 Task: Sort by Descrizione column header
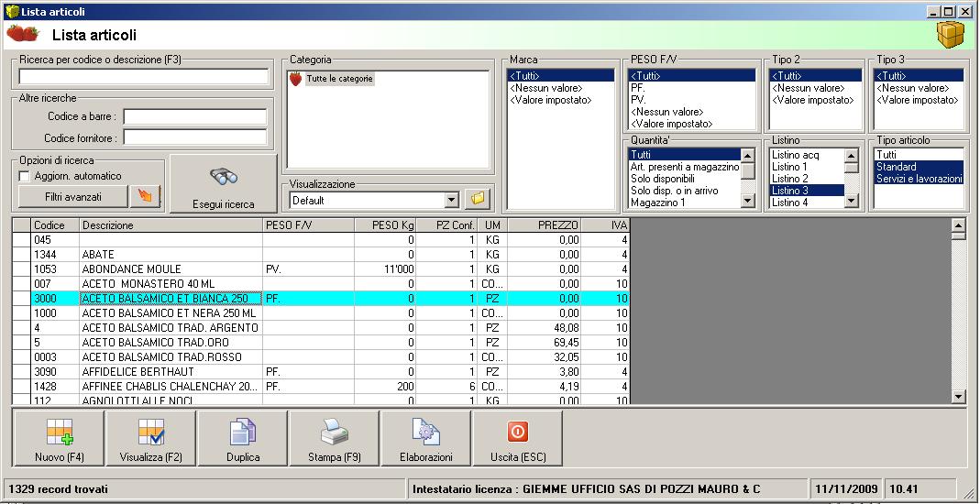[171, 225]
